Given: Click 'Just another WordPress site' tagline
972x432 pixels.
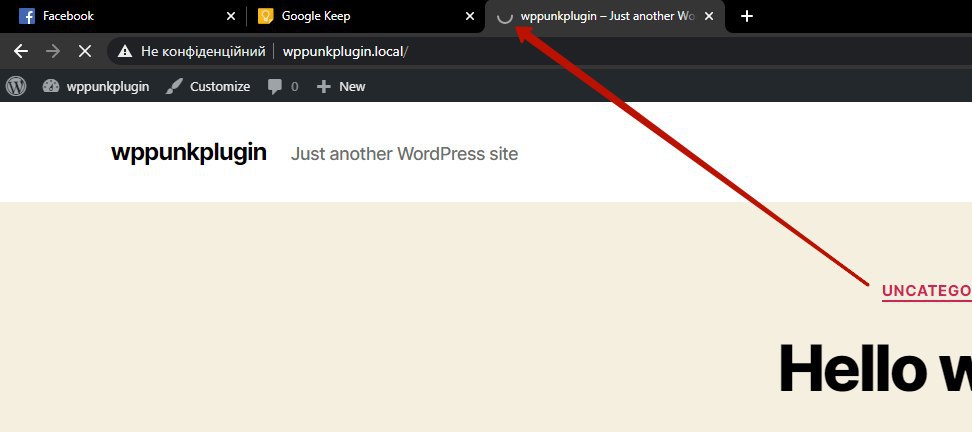Looking at the screenshot, I should pyautogui.click(x=404, y=154).
